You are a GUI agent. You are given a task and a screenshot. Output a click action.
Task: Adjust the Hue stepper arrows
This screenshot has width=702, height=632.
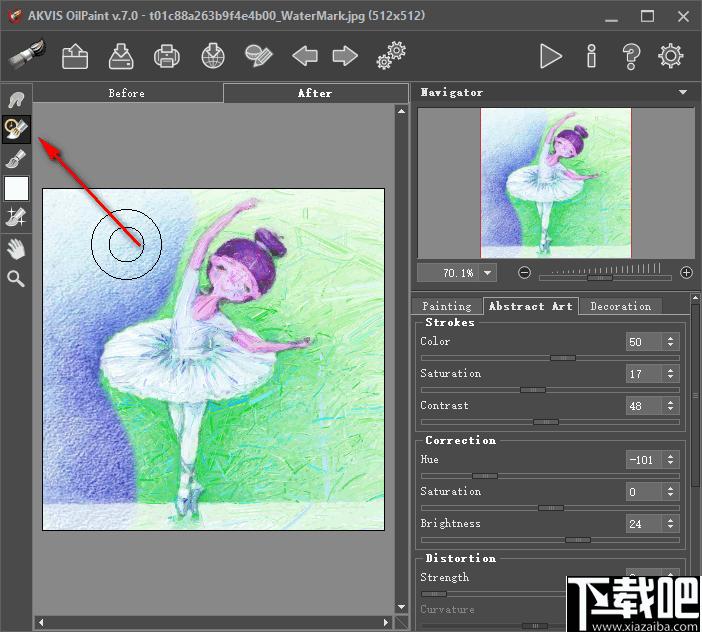[x=670, y=460]
